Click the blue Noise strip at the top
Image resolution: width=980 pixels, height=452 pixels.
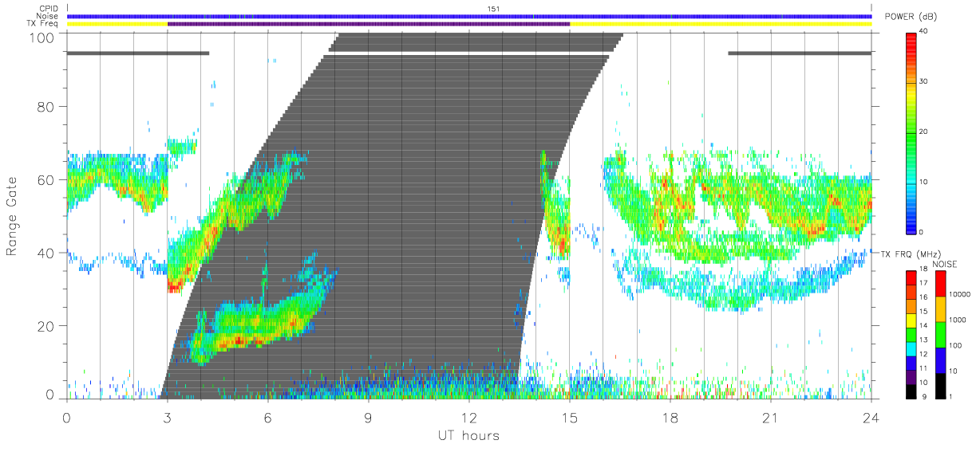coord(469,16)
